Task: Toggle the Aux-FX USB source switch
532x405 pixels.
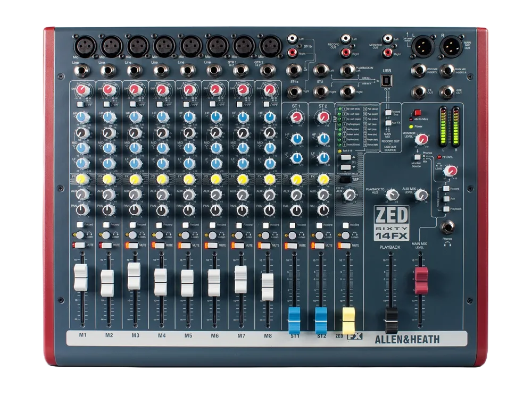Action: coord(388,123)
